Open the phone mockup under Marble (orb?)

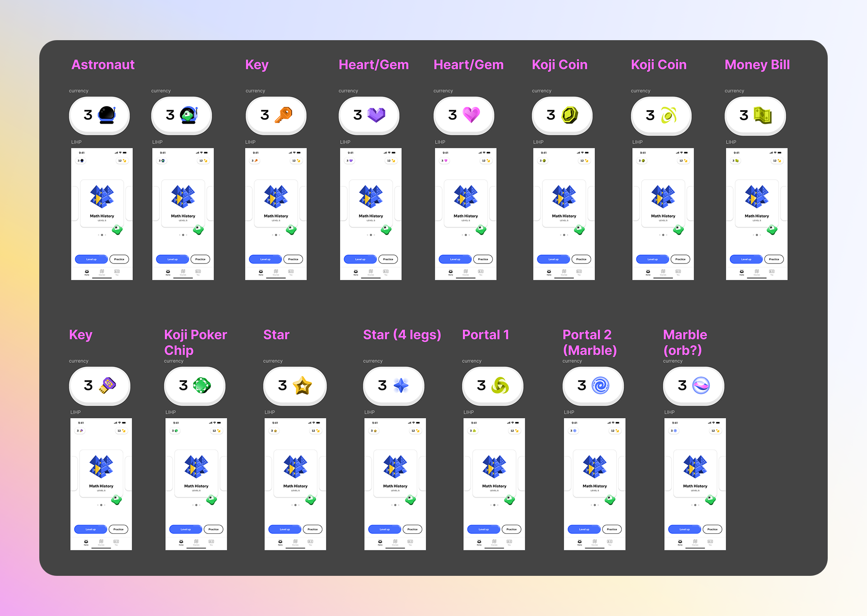[695, 484]
